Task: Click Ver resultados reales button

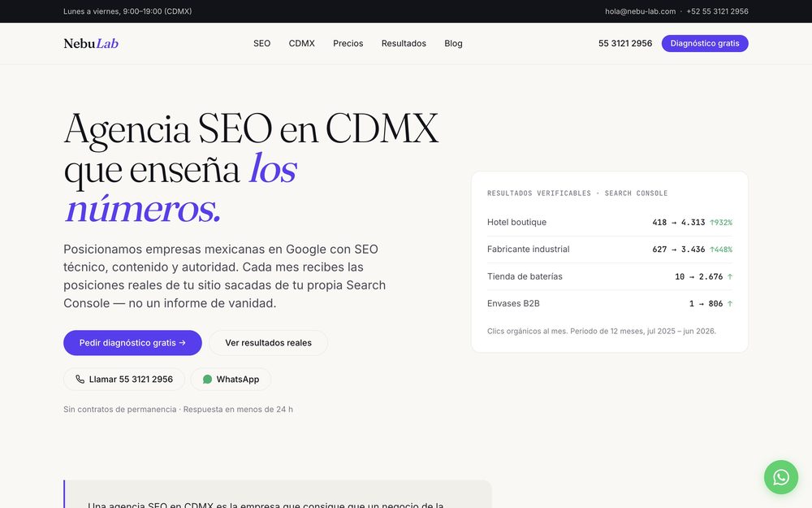Action: (x=268, y=343)
